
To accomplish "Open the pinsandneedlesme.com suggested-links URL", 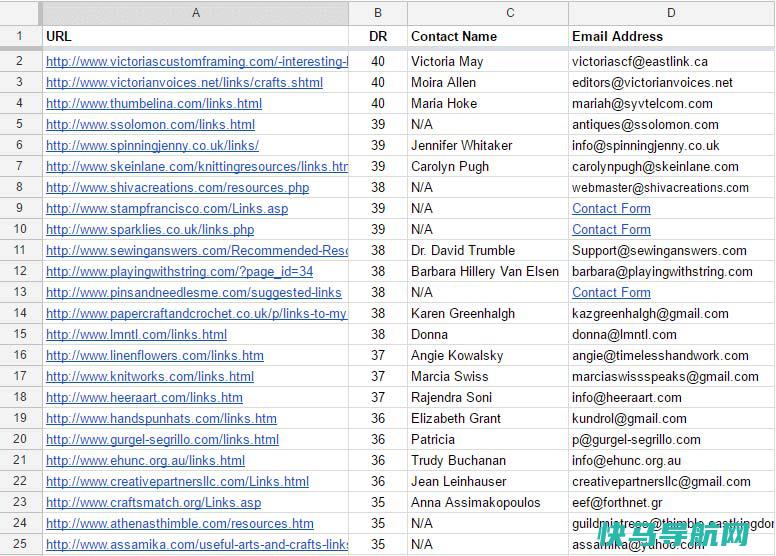I will pos(194,293).
